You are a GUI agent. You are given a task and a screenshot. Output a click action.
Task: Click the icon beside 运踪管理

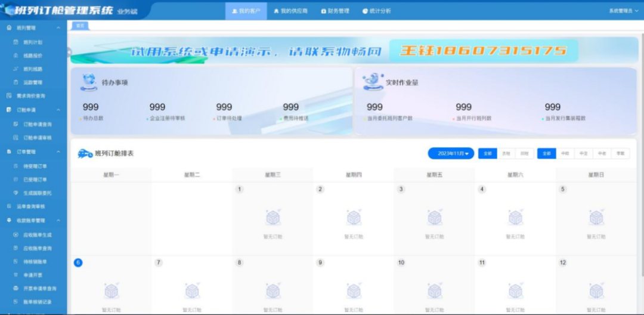coord(16,82)
